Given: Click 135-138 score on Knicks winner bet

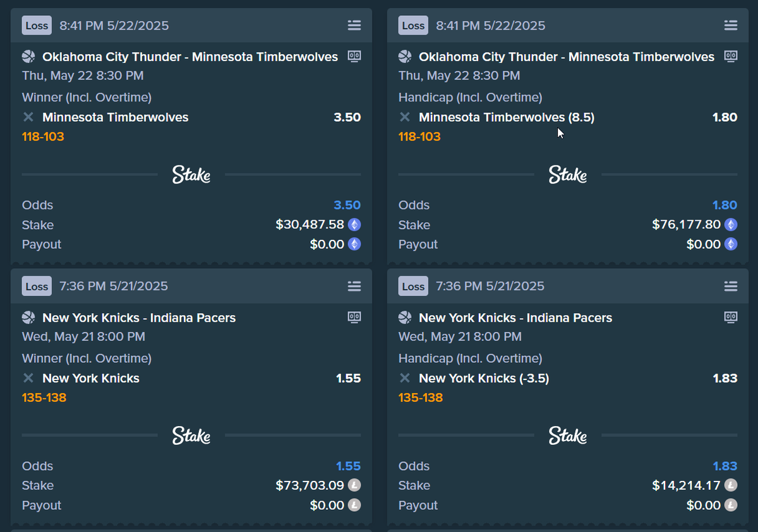Looking at the screenshot, I should coord(44,398).
